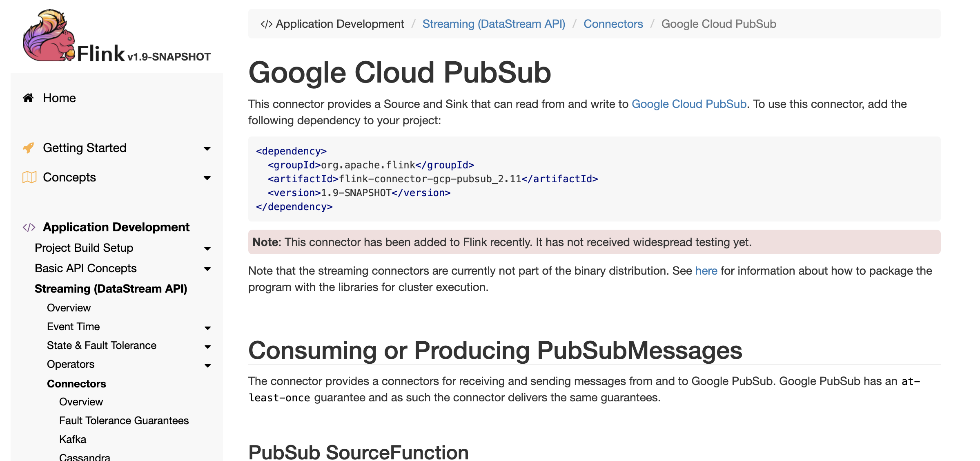Viewport: 980px width, 461px height.
Task: Expand the Operators submenu arrow
Action: pyautogui.click(x=207, y=365)
